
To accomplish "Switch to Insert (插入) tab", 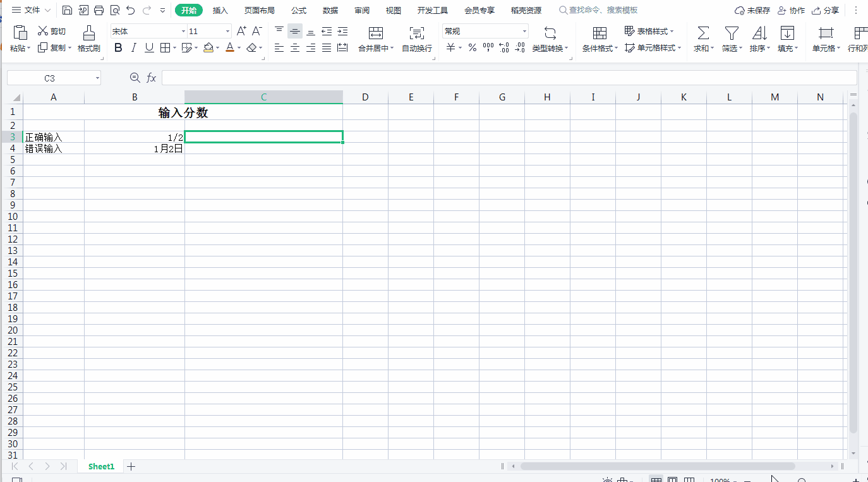I will pos(220,10).
